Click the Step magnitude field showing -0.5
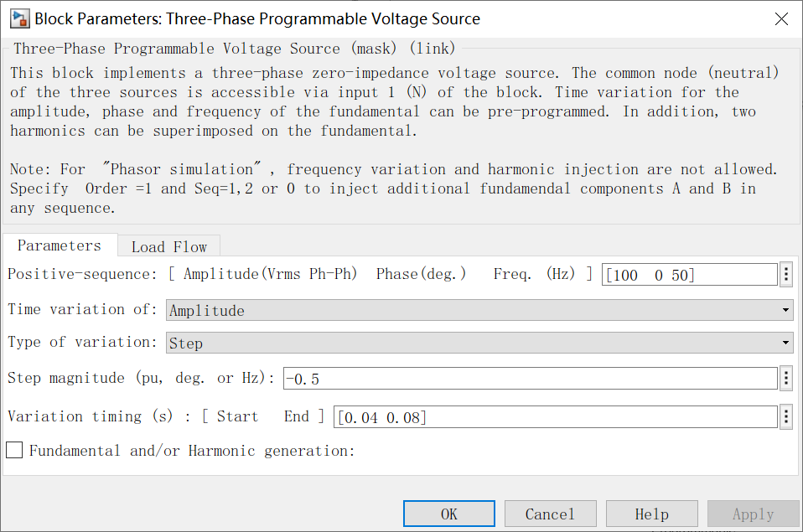This screenshot has width=803, height=532. tap(528, 378)
